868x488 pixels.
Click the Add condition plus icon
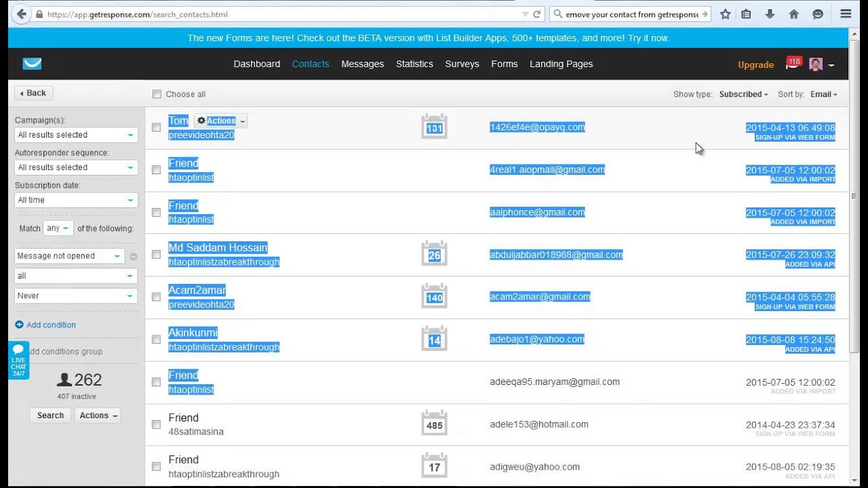point(19,325)
